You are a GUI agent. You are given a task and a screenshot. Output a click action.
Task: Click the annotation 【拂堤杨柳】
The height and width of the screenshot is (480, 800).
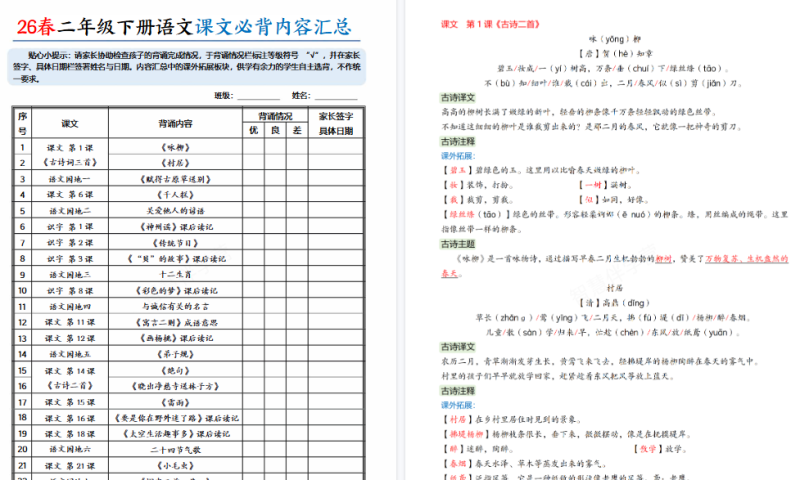pos(466,435)
